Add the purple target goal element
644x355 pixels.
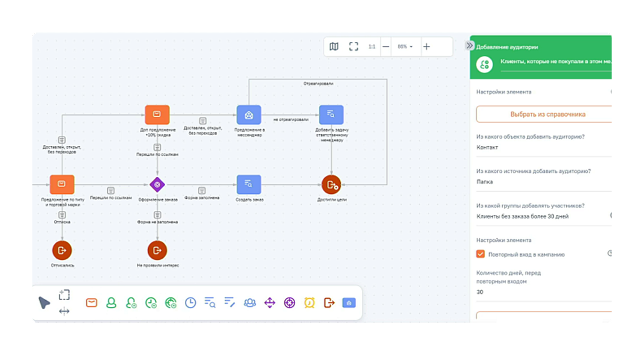pyautogui.click(x=289, y=303)
